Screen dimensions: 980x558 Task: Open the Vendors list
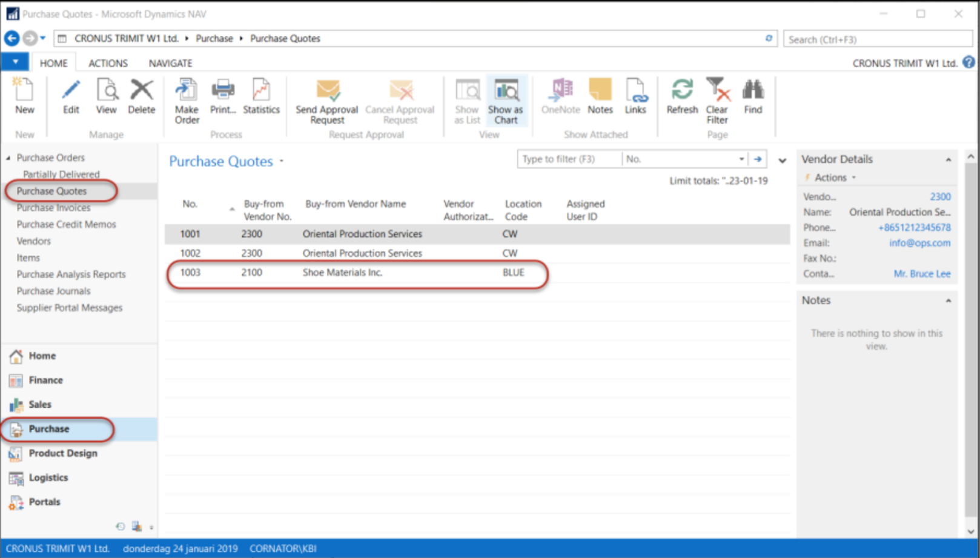click(x=33, y=241)
